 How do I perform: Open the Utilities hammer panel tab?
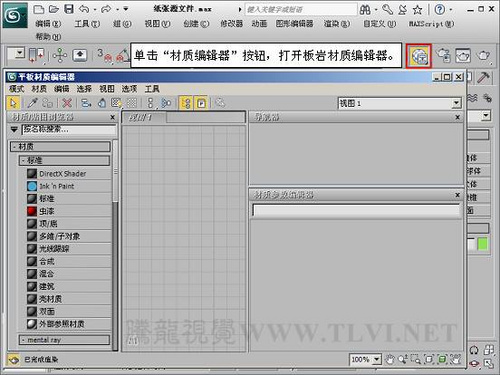point(483,77)
